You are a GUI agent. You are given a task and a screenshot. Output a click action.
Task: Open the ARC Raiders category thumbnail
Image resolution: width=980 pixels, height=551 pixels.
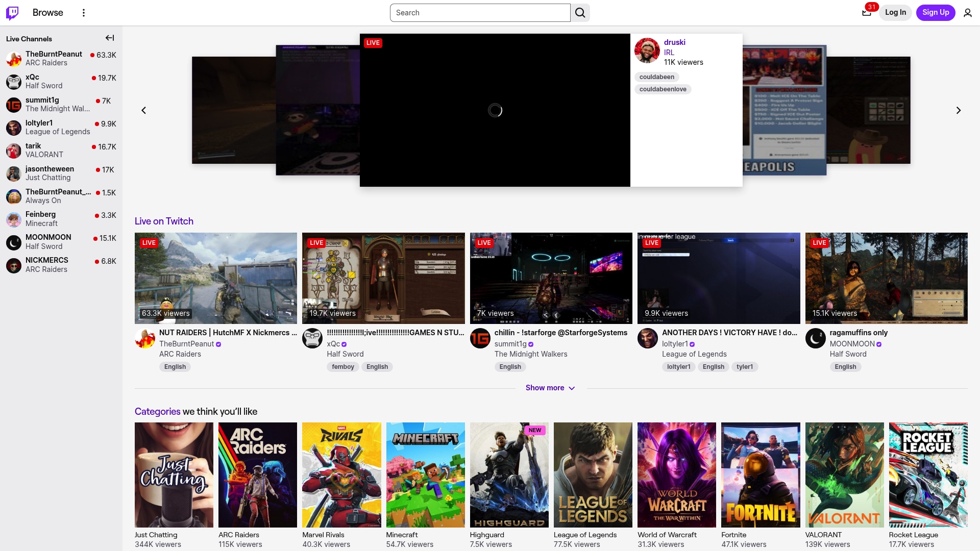(x=257, y=474)
